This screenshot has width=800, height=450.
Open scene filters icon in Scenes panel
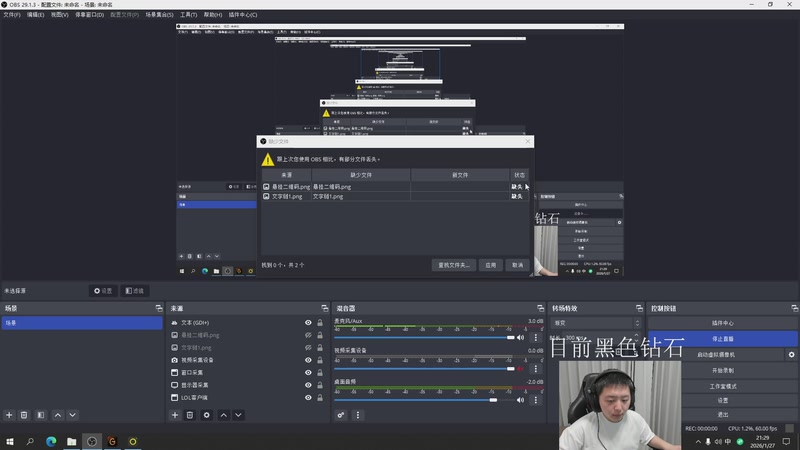[x=41, y=415]
